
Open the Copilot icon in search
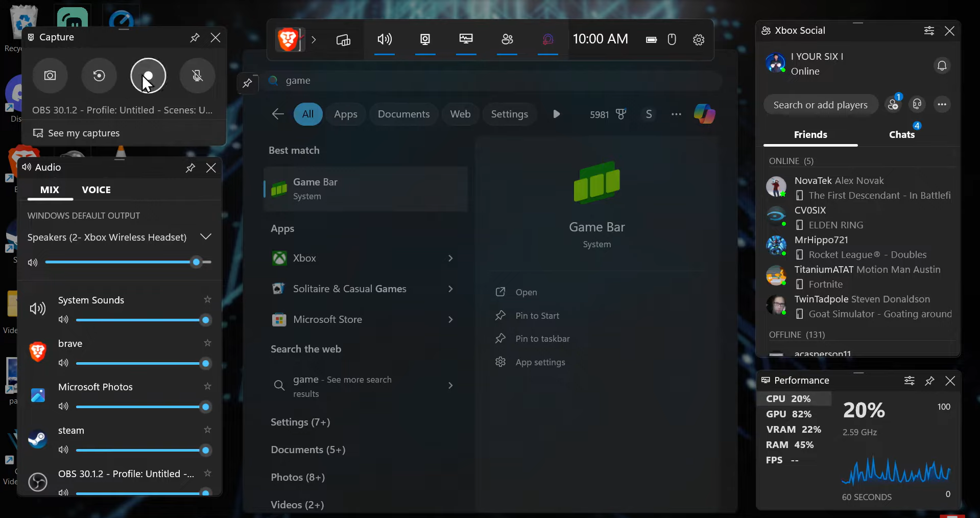[704, 114]
